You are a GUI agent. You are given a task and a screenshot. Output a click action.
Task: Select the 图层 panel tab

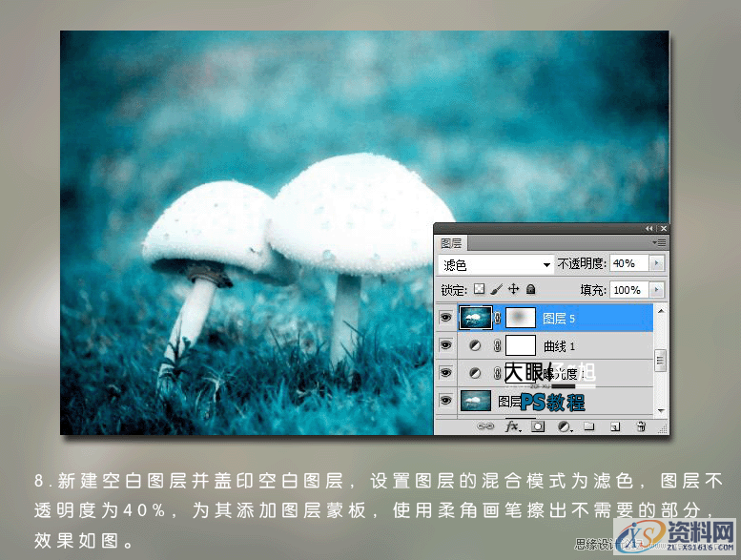(451, 243)
